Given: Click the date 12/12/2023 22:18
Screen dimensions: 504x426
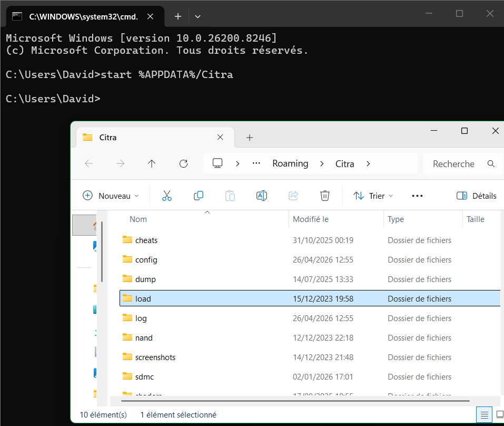Looking at the screenshot, I should click(x=323, y=338).
